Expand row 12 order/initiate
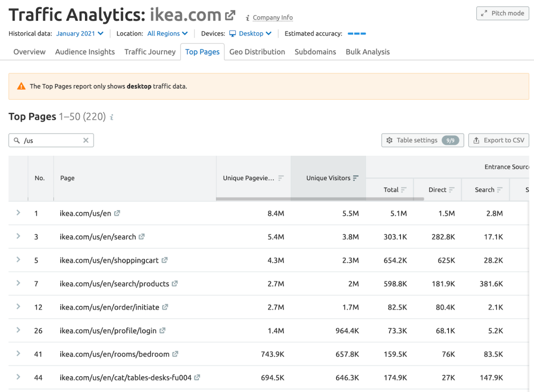The width and height of the screenshot is (534, 392). pos(19,306)
